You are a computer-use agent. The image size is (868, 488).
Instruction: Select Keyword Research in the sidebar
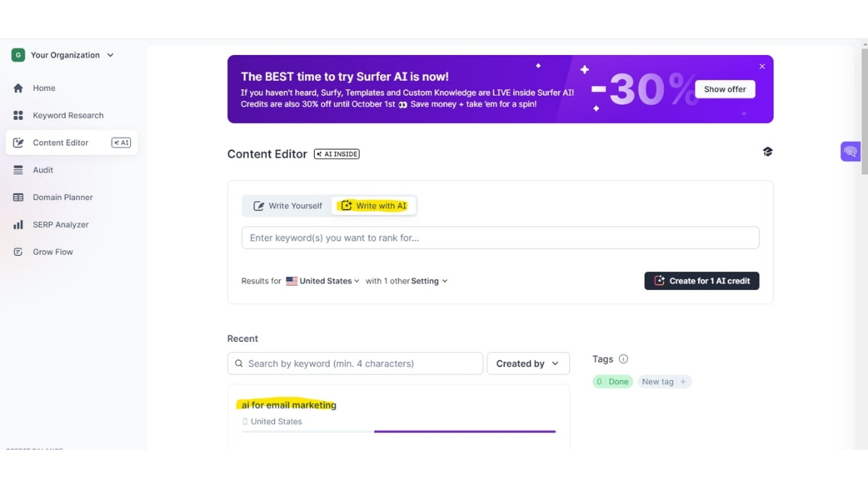coord(67,115)
